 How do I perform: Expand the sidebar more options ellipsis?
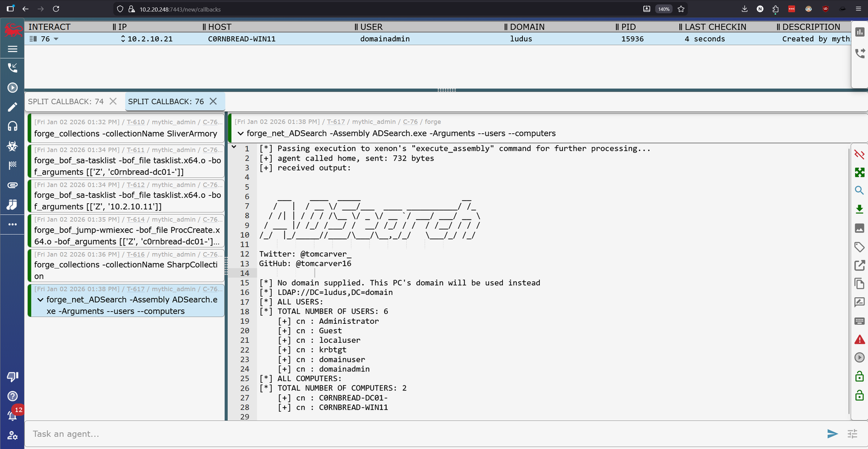(12, 224)
